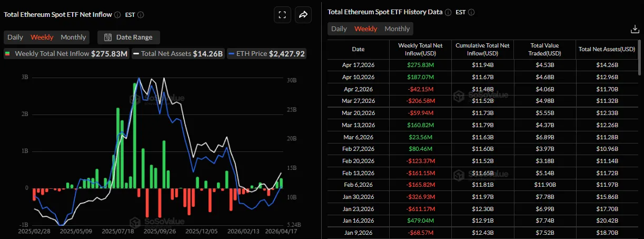Click info icon beside History Data title
Image resolution: width=644 pixels, height=239 pixels.
tap(448, 12)
